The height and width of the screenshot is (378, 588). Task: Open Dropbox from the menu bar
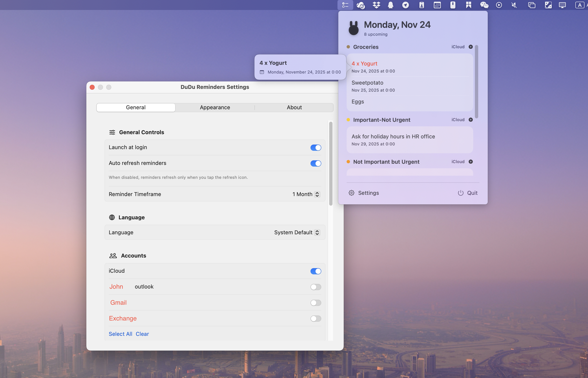376,5
